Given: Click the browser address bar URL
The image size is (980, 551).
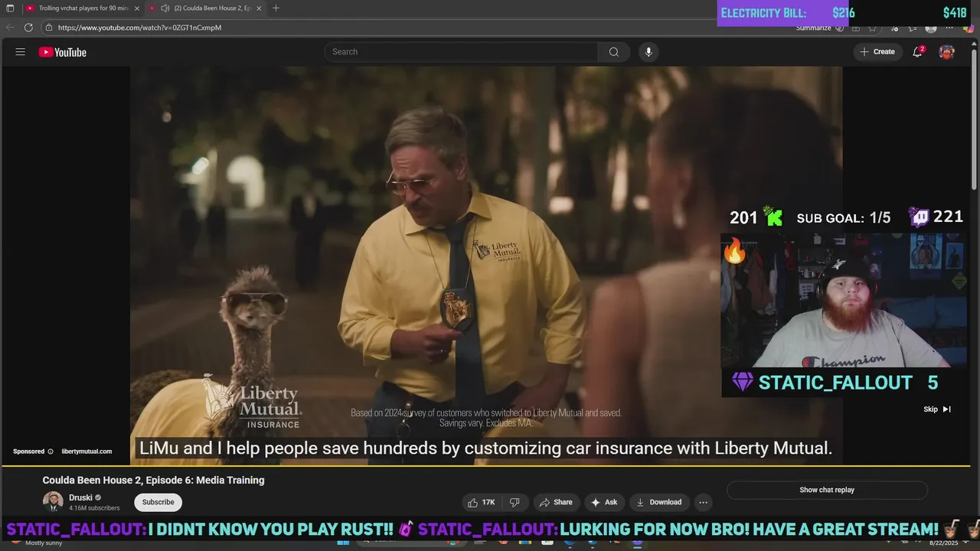Looking at the screenshot, I should coord(139,28).
